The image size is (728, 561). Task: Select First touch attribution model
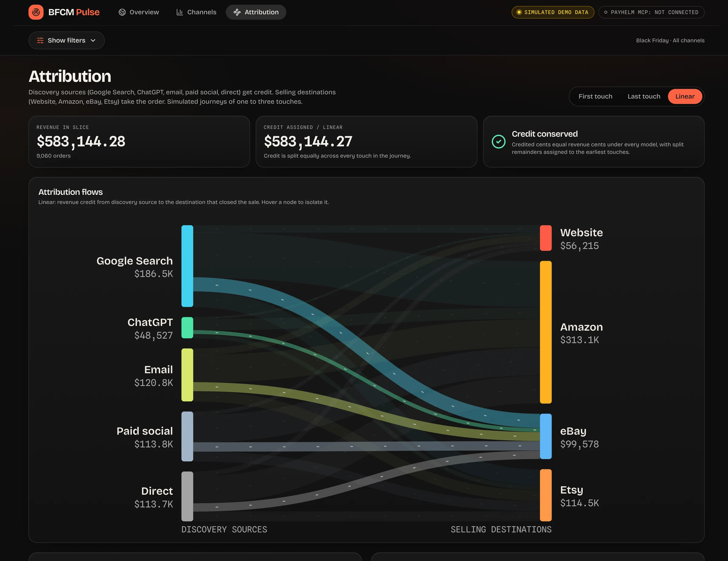pyautogui.click(x=595, y=96)
